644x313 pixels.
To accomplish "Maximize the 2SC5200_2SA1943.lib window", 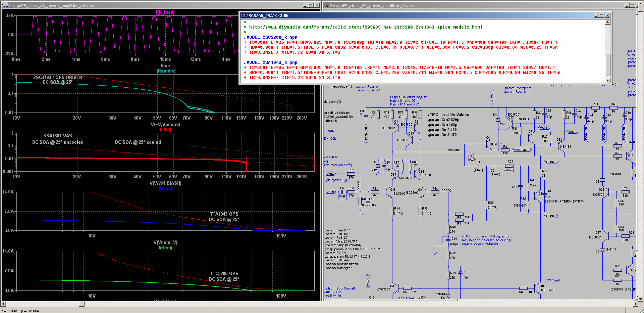I will point(601,15).
